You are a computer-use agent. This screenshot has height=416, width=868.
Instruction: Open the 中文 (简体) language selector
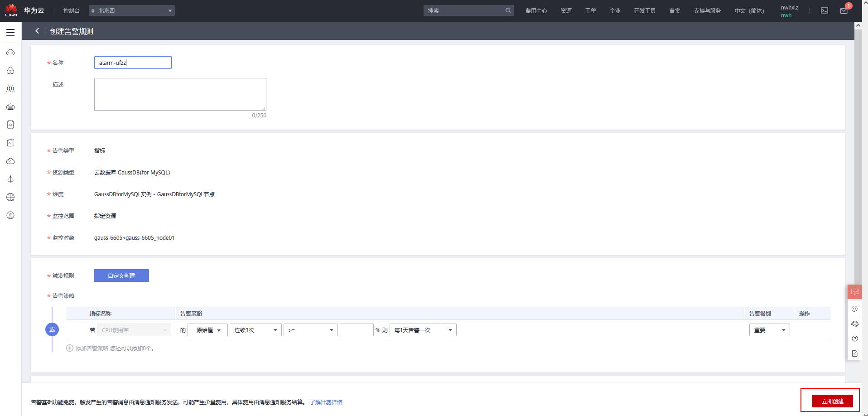click(749, 10)
